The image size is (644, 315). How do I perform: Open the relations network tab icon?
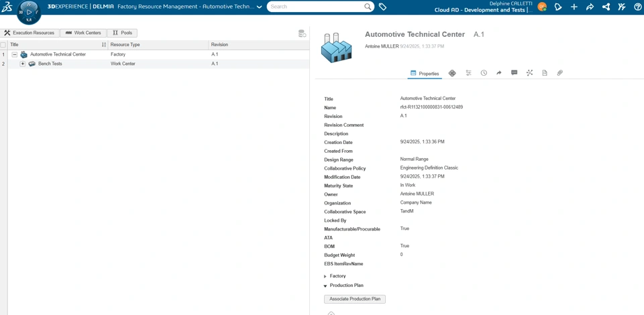(529, 73)
